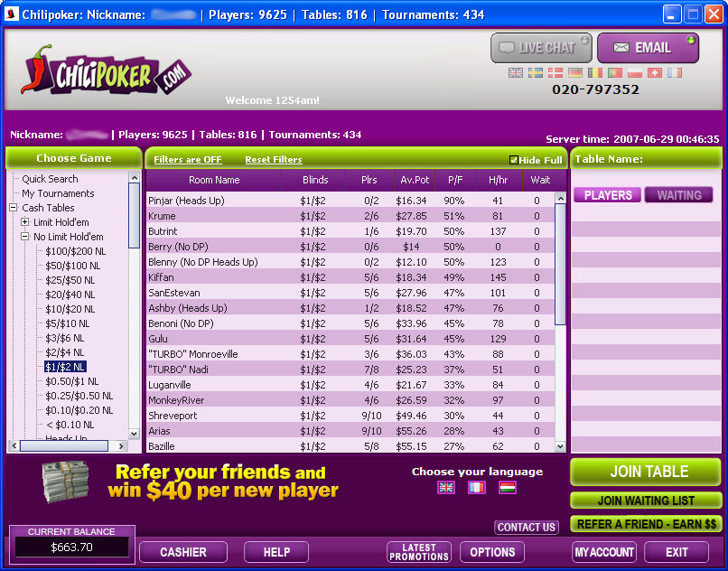
Task: Sort by Room Name column header
Action: tap(213, 181)
